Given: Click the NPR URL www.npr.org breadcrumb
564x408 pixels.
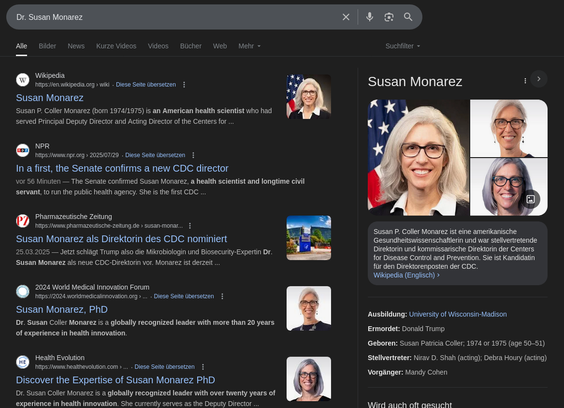Looking at the screenshot, I should [x=77, y=155].
